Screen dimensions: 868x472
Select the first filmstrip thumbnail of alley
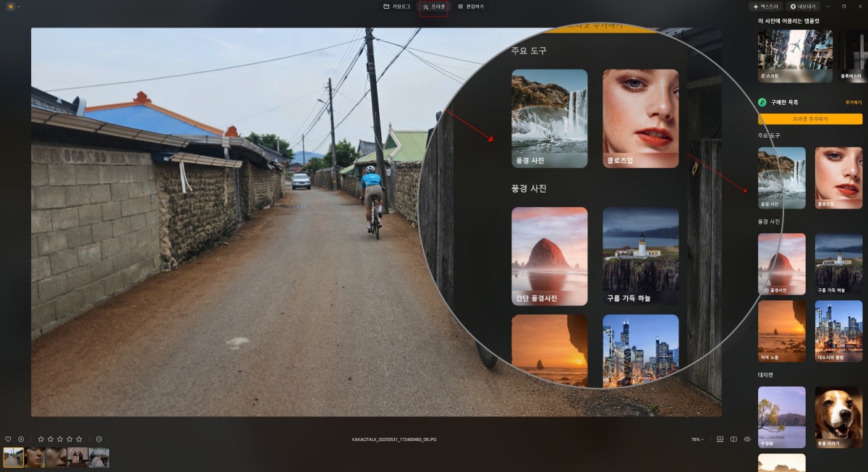coord(14,458)
